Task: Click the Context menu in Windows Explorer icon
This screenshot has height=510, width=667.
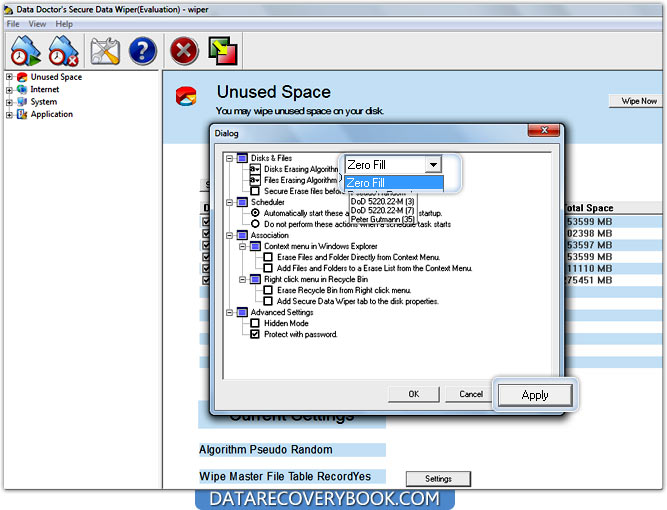Action: pos(255,246)
